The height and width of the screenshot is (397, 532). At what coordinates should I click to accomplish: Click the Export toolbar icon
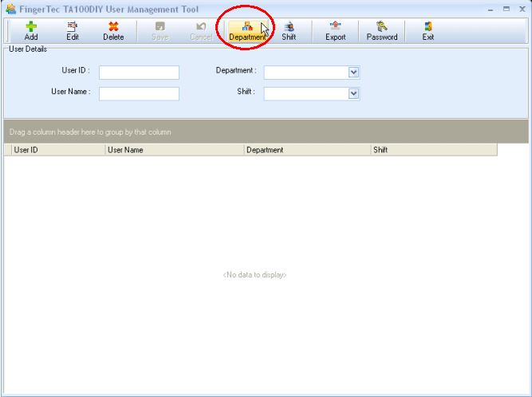pyautogui.click(x=336, y=31)
